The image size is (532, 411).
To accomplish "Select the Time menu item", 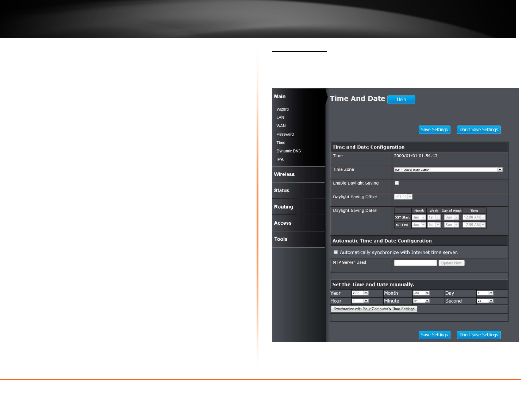I will (x=281, y=143).
